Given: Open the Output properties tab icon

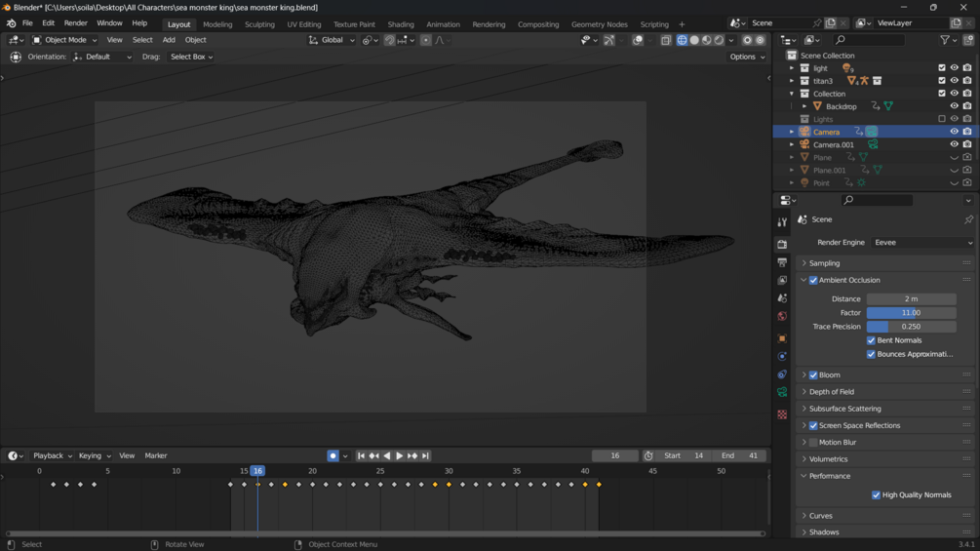Looking at the screenshot, I should point(782,262).
